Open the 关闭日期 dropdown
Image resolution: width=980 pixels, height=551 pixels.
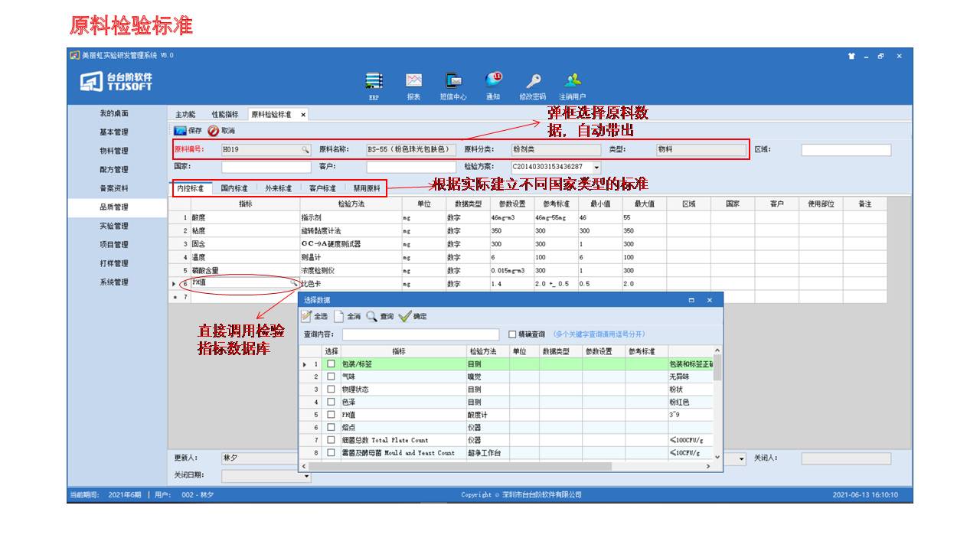pos(308,476)
